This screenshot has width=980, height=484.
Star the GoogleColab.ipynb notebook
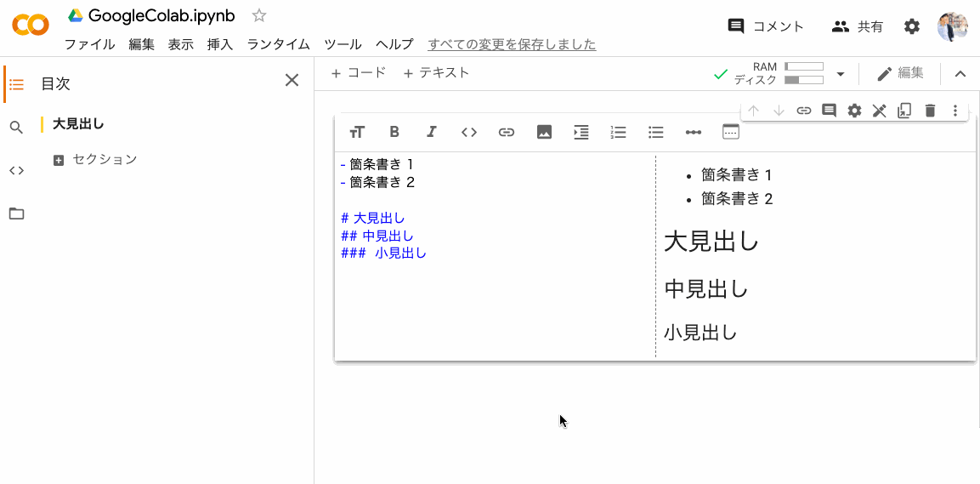tap(258, 15)
